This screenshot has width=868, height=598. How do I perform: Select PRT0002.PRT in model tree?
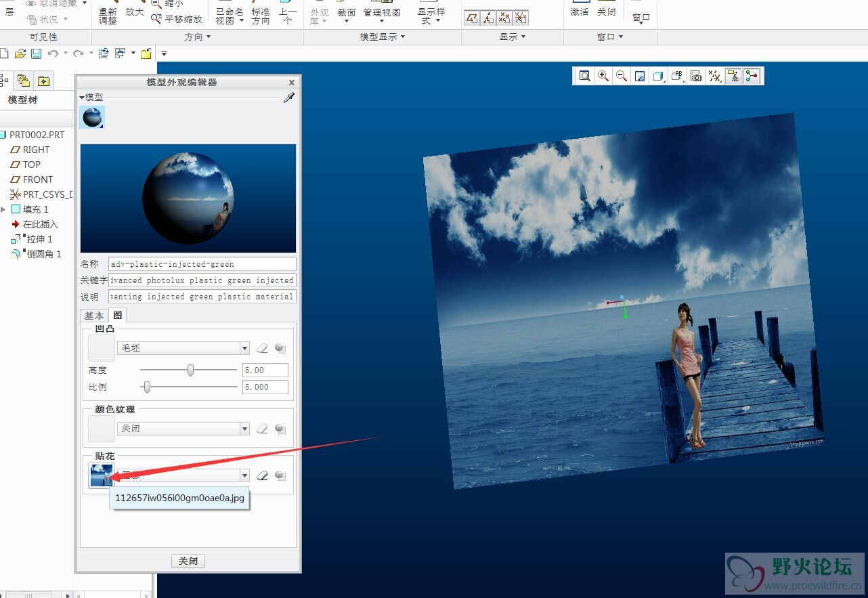point(37,135)
